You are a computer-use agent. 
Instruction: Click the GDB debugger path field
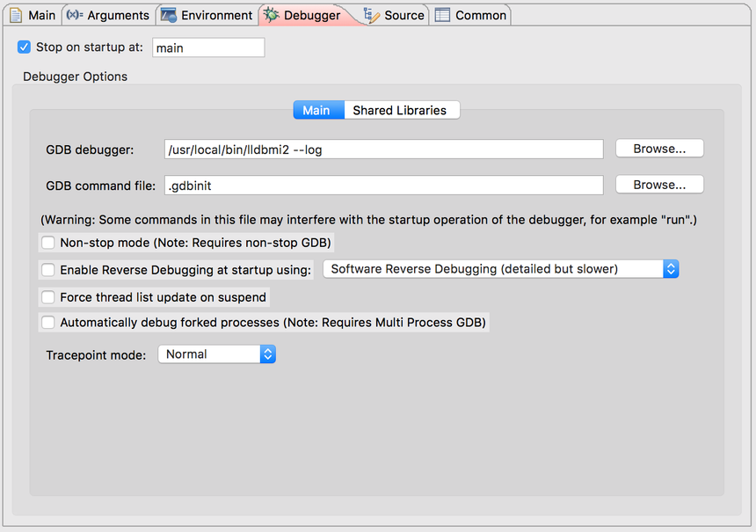pyautogui.click(x=383, y=149)
